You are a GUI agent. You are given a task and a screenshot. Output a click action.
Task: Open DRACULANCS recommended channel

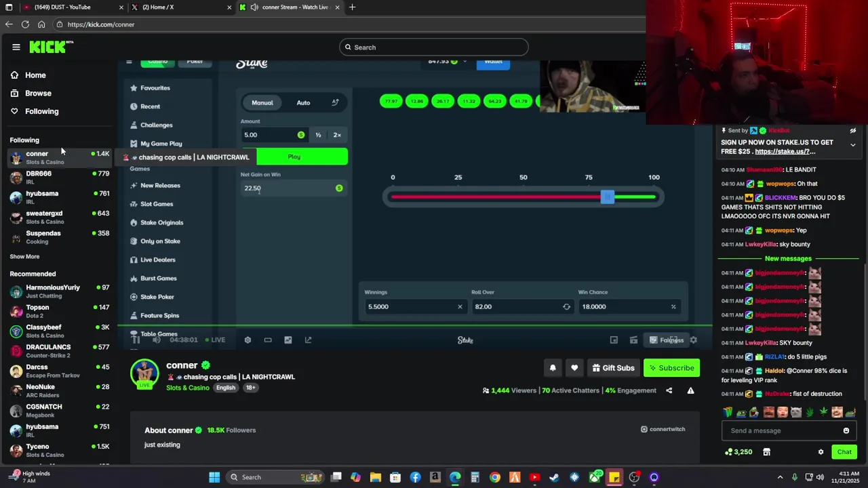point(60,351)
